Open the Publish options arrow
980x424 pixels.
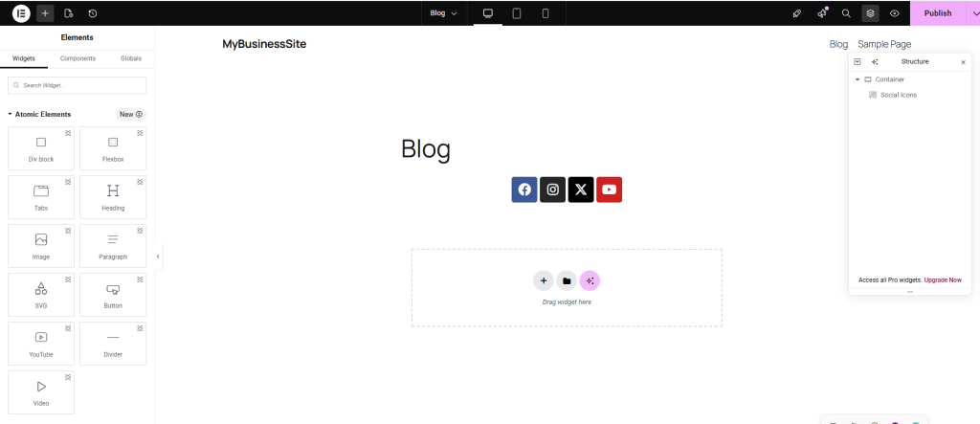coord(973,13)
